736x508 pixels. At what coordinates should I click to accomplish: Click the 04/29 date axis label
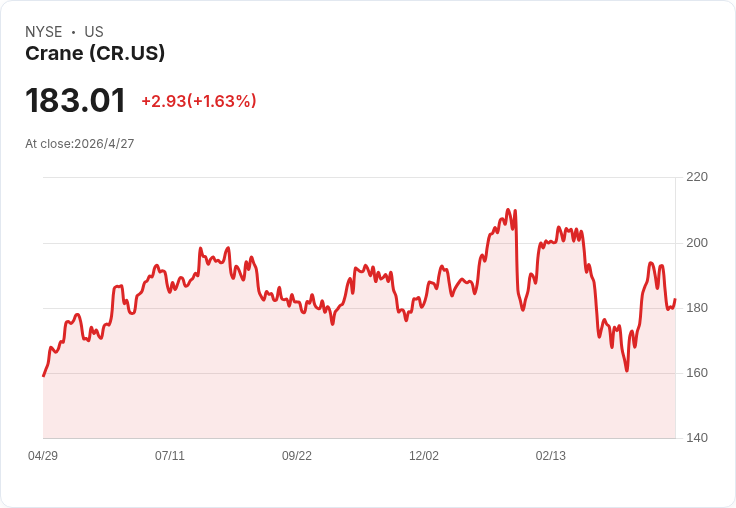tap(43, 456)
